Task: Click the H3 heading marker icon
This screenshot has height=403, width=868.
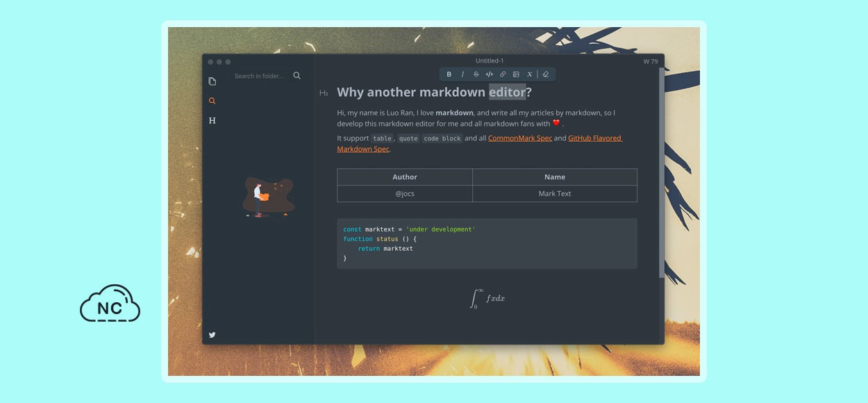Action: (324, 93)
